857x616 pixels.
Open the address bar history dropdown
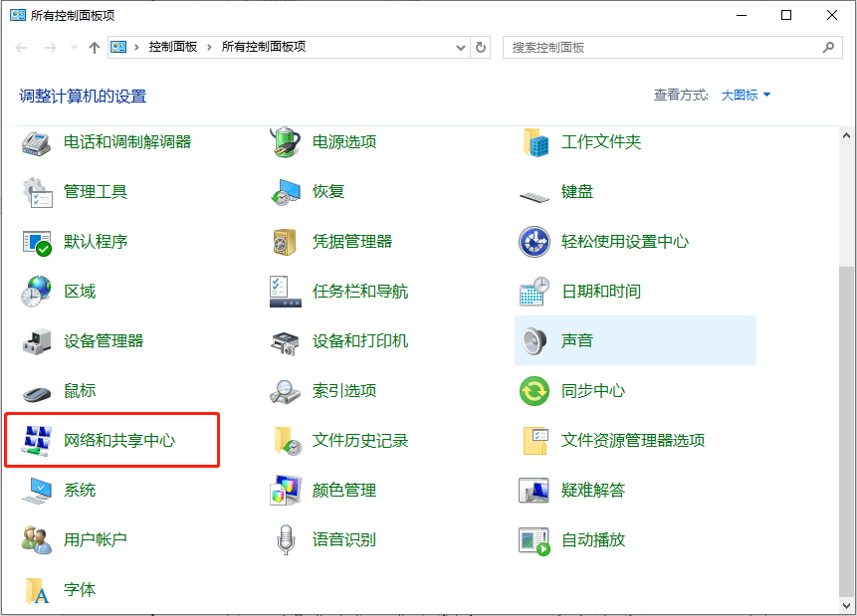459,47
